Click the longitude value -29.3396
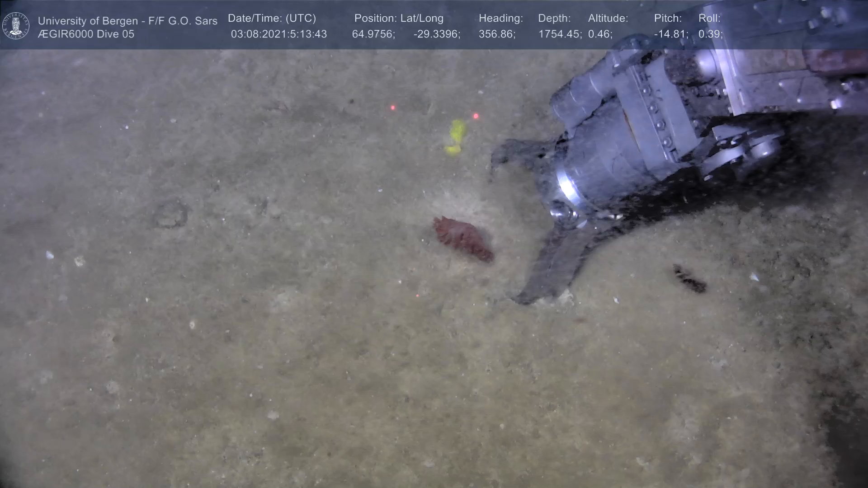Viewport: 868px width, 488px height. pos(436,34)
